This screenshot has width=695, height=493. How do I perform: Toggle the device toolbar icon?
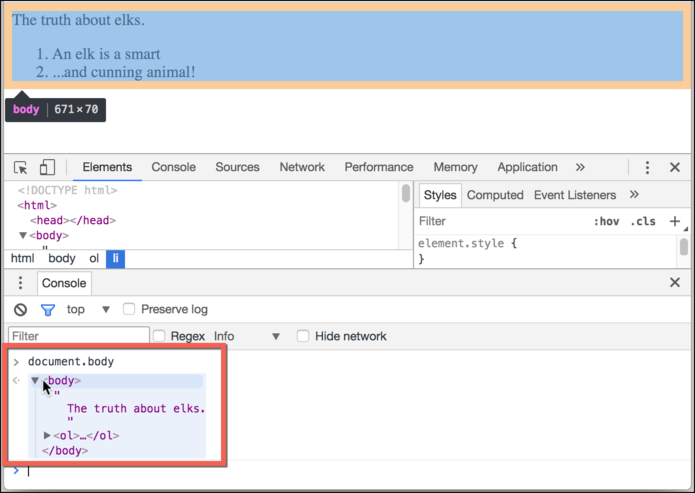coord(47,168)
